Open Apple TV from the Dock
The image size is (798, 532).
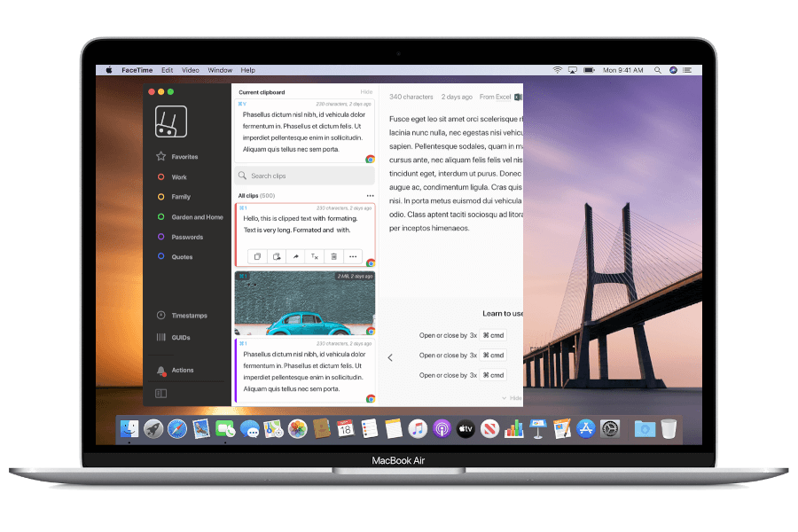click(465, 428)
